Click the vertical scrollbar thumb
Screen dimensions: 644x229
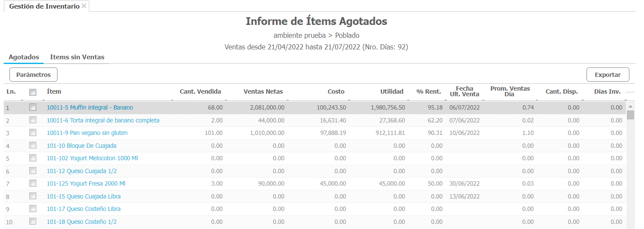click(x=630, y=115)
